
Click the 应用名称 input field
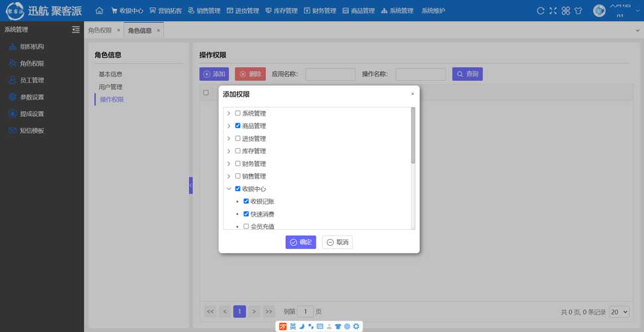click(330, 74)
